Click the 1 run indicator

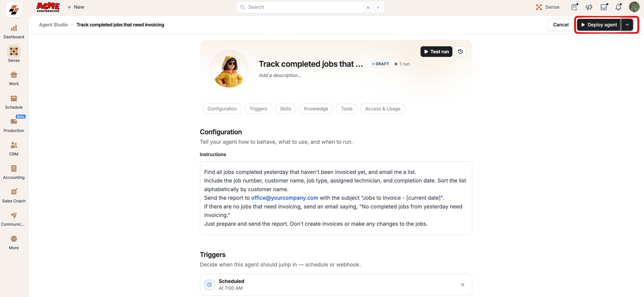[402, 64]
